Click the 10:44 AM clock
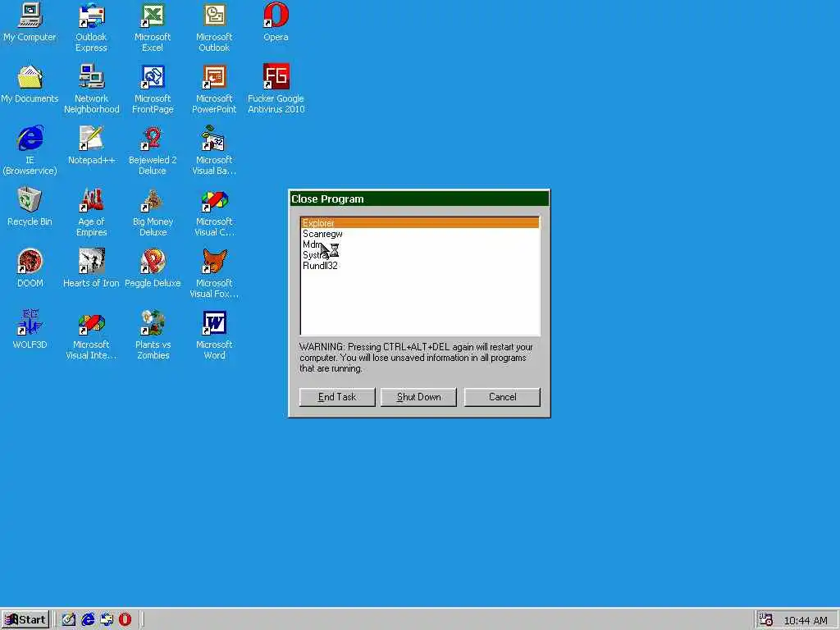840x630 pixels. pyautogui.click(x=806, y=620)
